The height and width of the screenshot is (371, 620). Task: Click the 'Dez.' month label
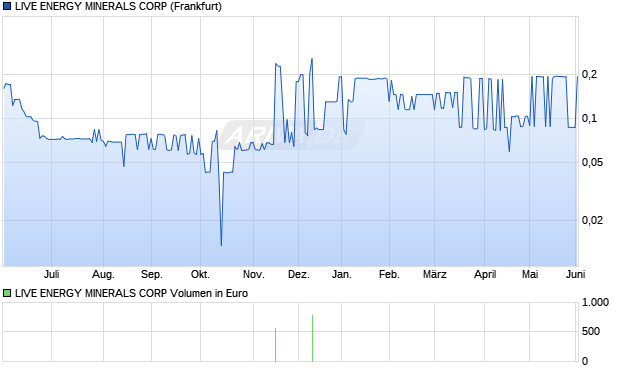click(299, 274)
